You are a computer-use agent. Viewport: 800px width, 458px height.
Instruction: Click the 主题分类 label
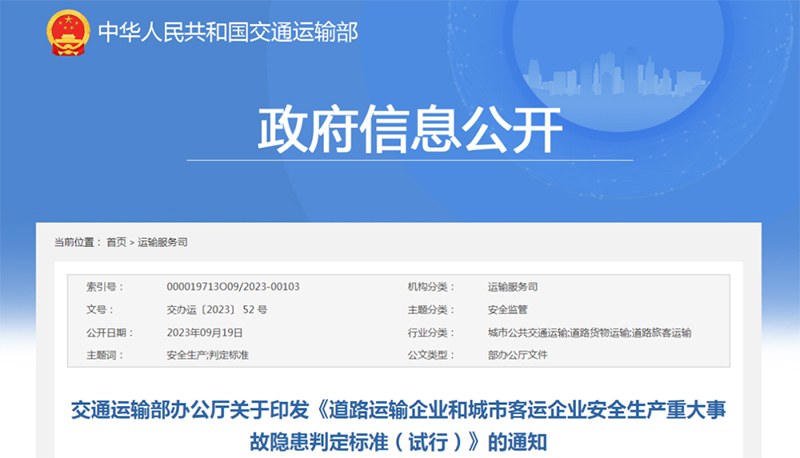[431, 310]
